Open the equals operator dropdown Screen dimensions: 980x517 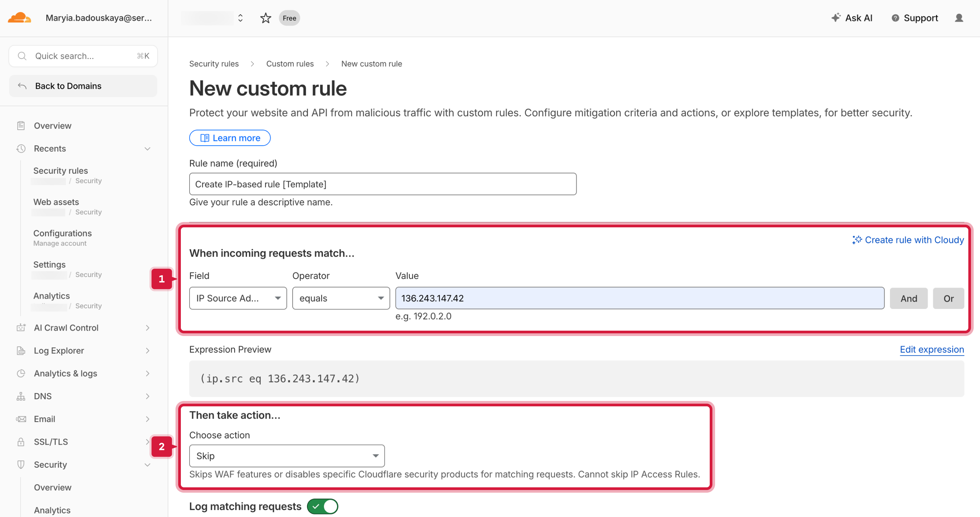341,298
